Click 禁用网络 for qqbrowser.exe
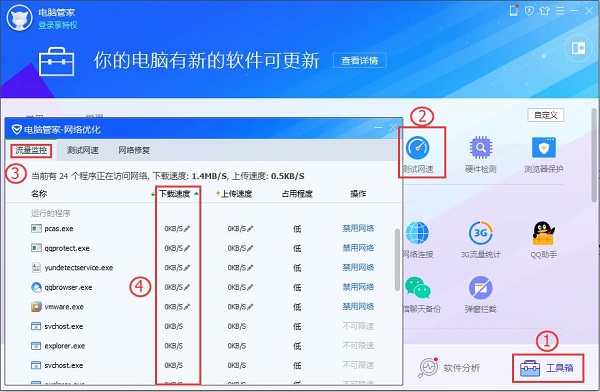600x392 pixels. [358, 287]
